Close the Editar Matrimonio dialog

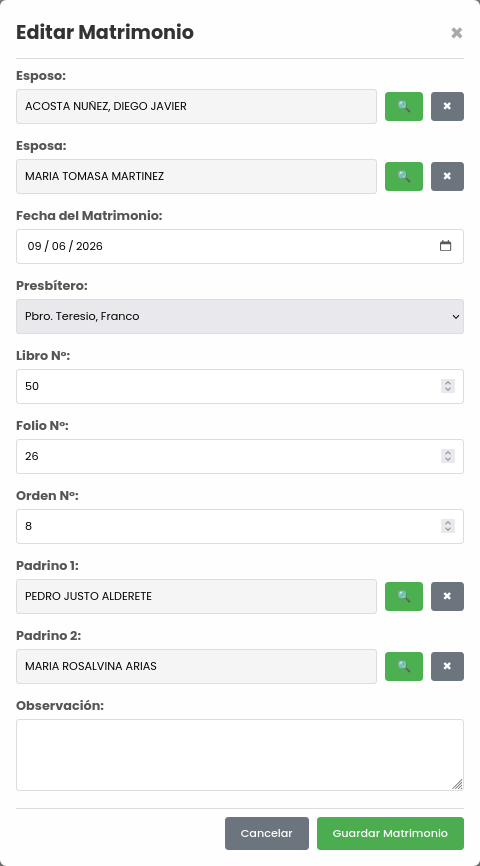pos(456,33)
